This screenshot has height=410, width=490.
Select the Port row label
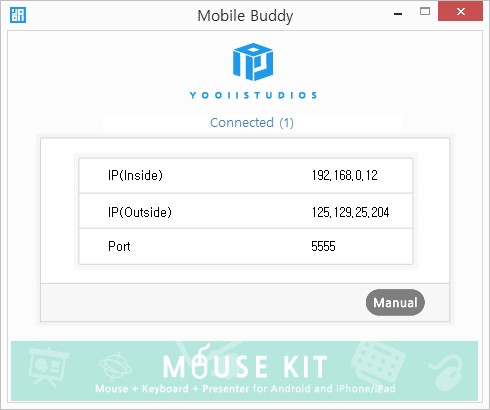[119, 246]
